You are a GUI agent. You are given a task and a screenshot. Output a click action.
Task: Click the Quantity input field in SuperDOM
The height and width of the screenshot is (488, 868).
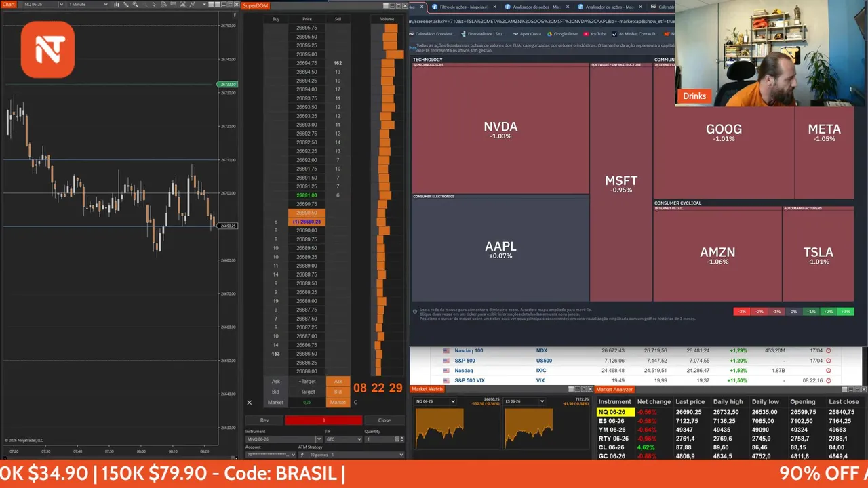(x=380, y=439)
